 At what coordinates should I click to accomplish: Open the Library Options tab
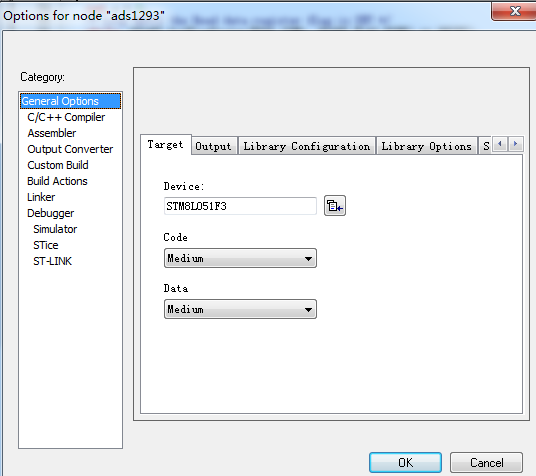[x=426, y=146]
